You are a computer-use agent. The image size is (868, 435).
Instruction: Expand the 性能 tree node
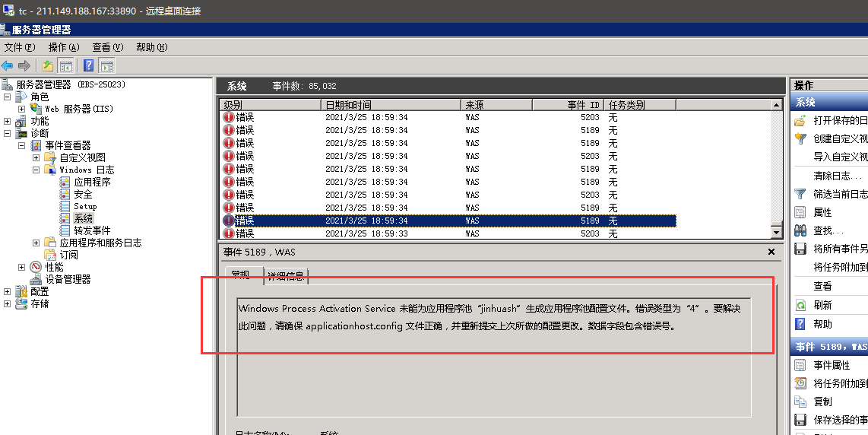[x=21, y=267]
